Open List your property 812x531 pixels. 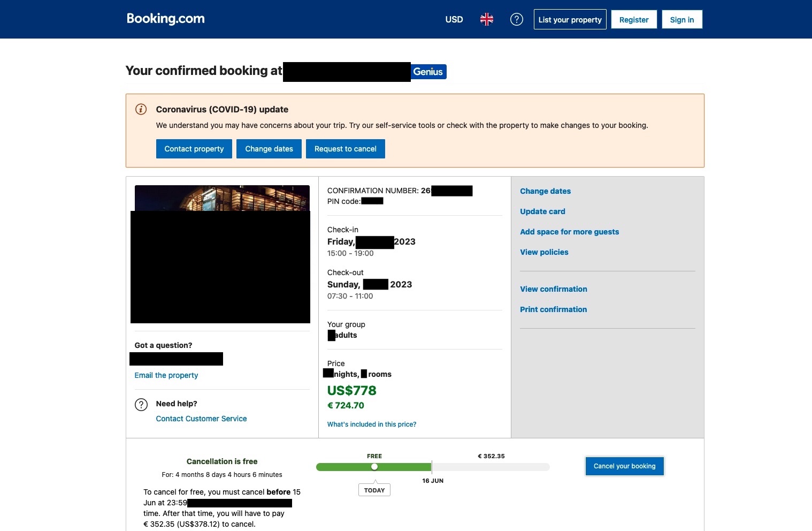point(570,19)
